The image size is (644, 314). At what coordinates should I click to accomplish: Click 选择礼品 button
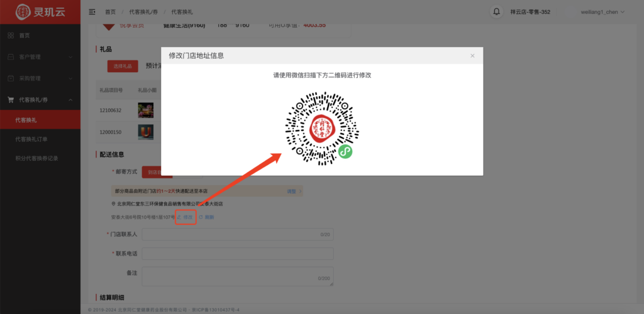click(x=123, y=66)
